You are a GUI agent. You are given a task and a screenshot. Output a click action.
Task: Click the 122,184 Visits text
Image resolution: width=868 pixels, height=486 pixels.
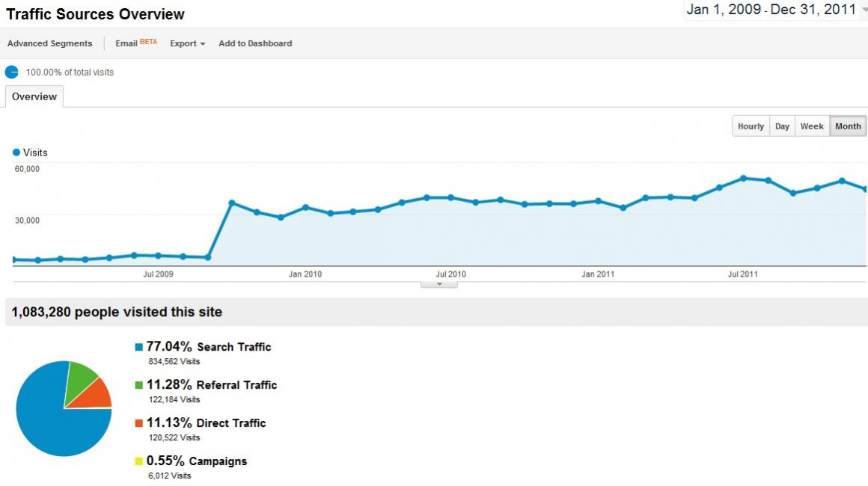pyautogui.click(x=174, y=399)
